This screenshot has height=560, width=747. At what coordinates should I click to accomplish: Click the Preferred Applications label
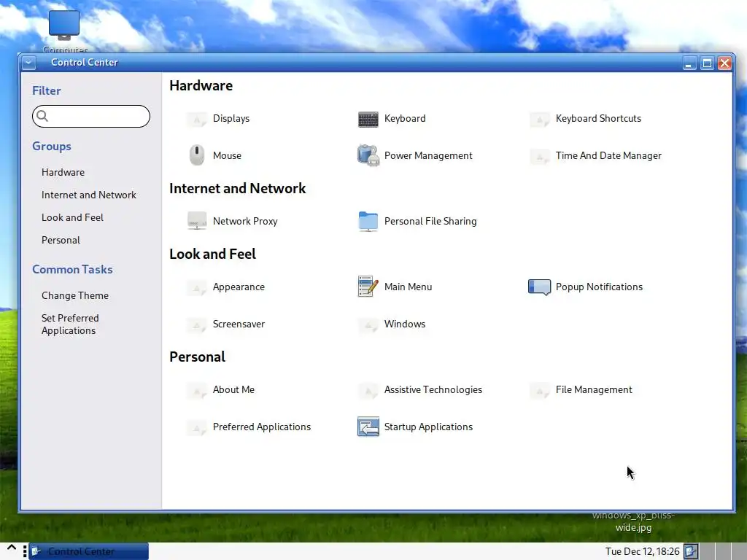(x=262, y=427)
